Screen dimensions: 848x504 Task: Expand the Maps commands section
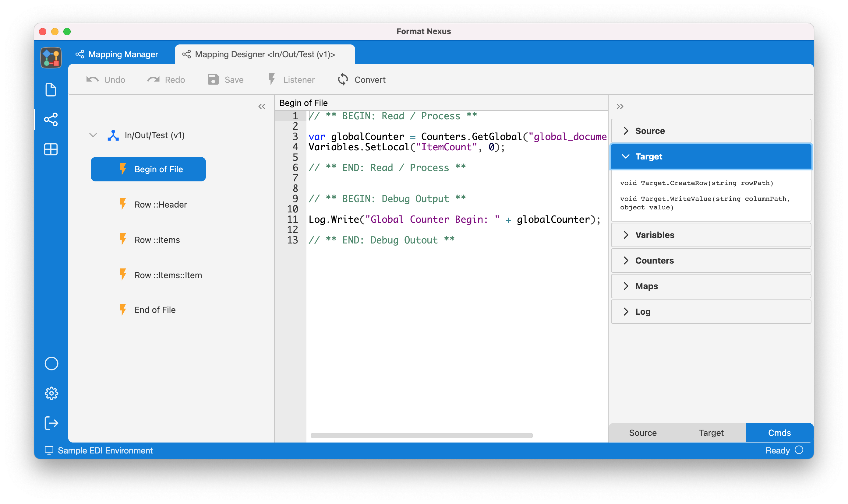(x=711, y=286)
